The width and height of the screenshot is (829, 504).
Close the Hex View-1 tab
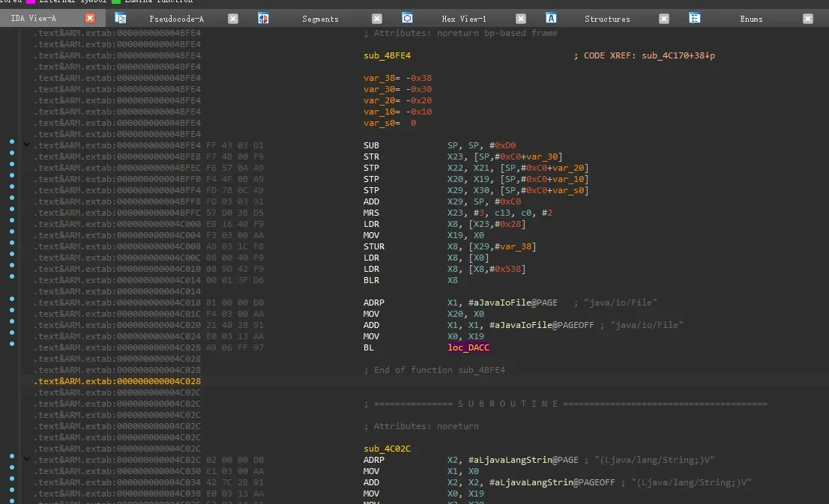click(521, 19)
